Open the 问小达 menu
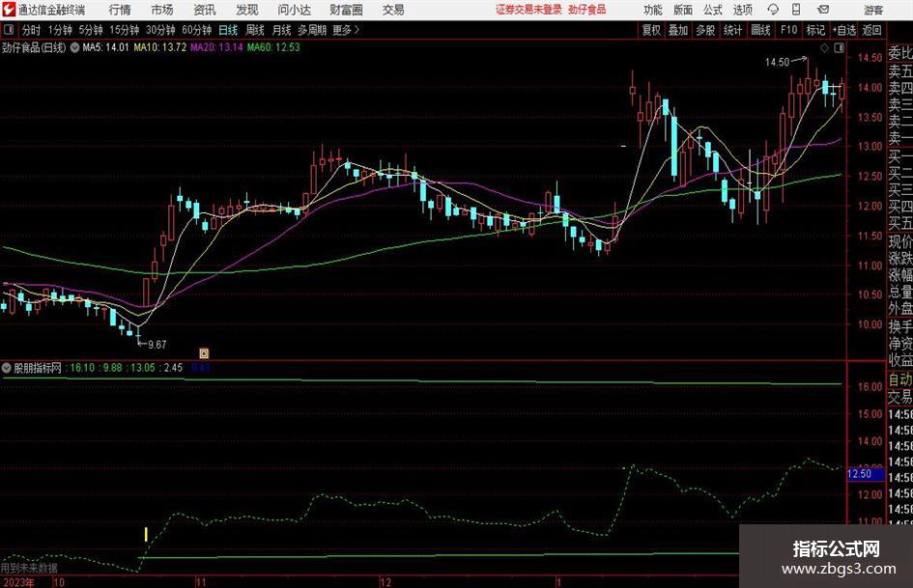Screen dimensions: 913x588 tap(294, 10)
